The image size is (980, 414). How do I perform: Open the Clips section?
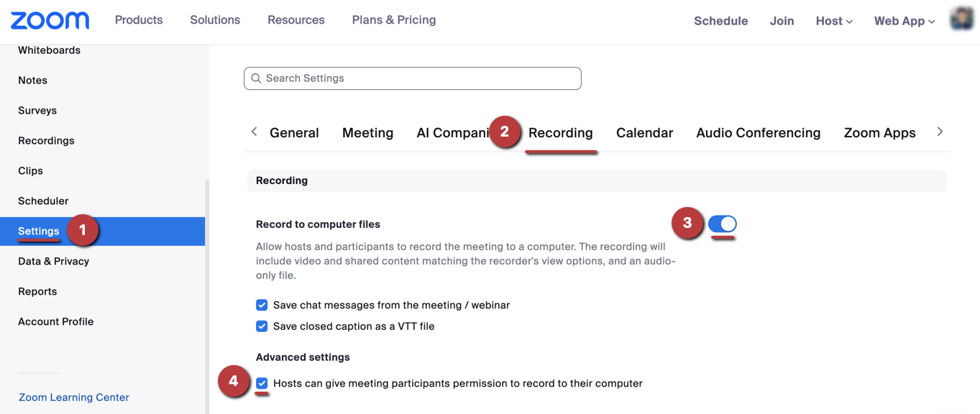coord(30,170)
